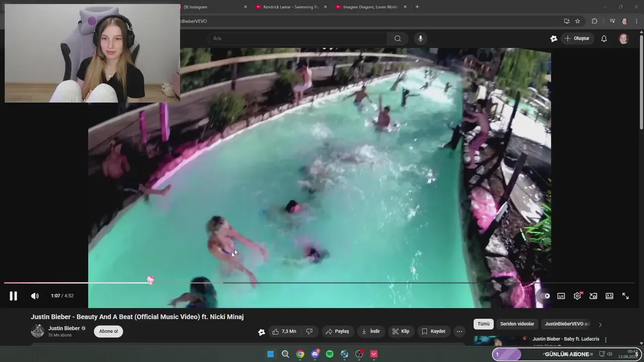
Task: Switch to the Imagine Dragons, Loom World tab
Action: point(371,7)
